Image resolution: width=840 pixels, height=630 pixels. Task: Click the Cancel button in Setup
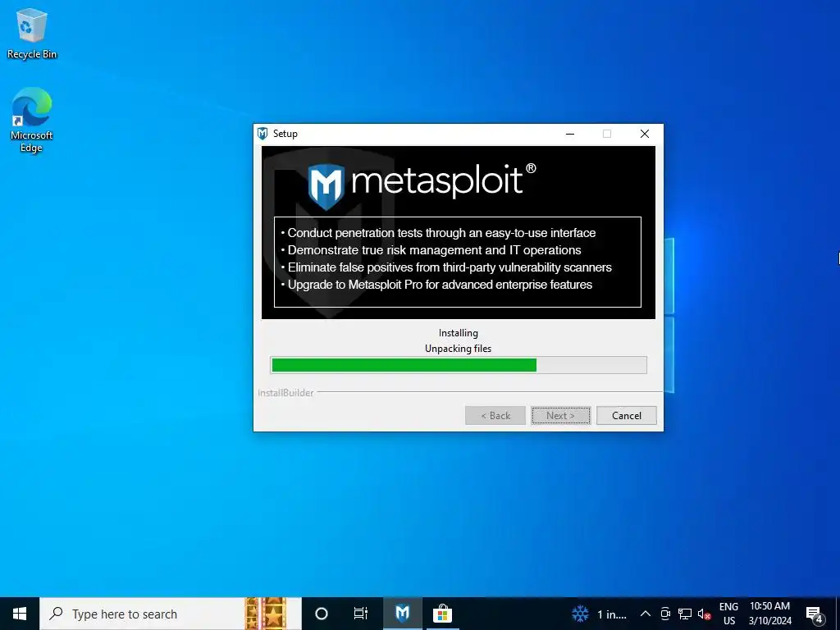[x=626, y=416]
